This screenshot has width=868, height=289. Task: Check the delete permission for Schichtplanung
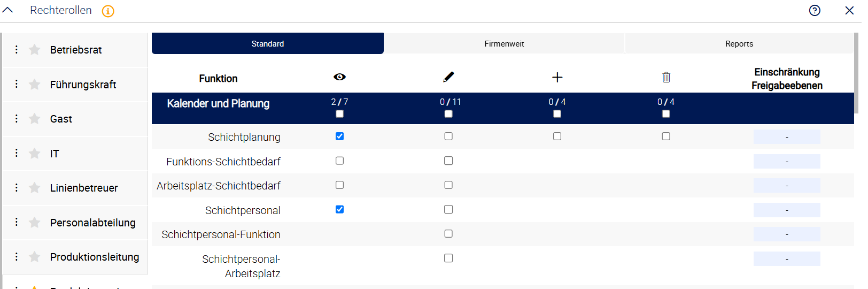point(666,136)
